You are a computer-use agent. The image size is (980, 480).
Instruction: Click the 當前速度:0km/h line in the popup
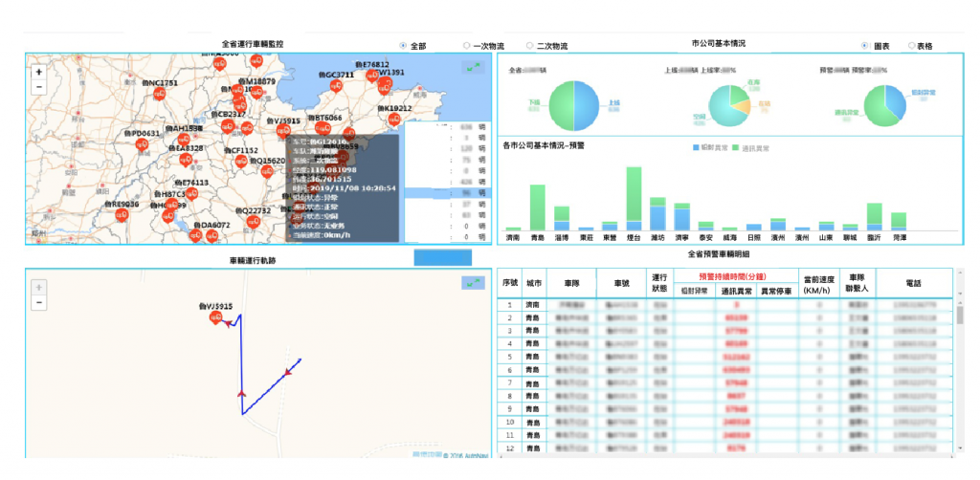pos(323,233)
